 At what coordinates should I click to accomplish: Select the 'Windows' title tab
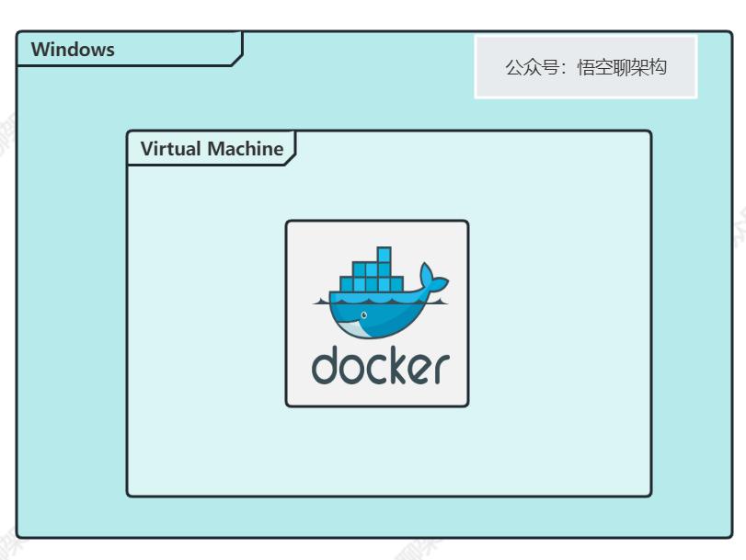72,50
